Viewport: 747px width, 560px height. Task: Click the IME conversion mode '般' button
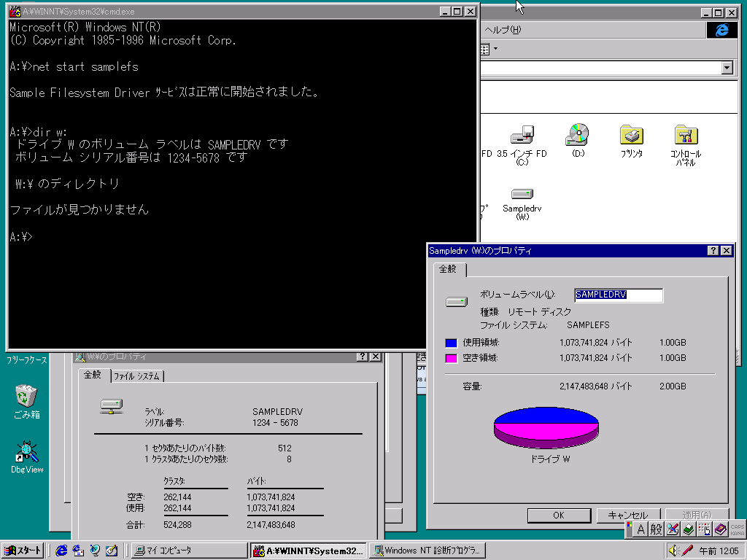656,529
